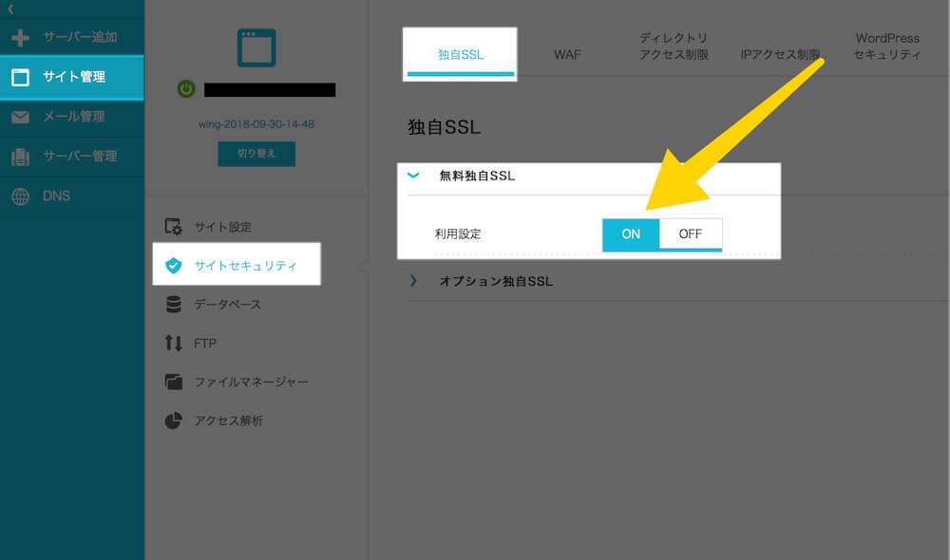The image size is (950, 560).
Task: Click the blacked-out domain name field
Action: [x=270, y=89]
